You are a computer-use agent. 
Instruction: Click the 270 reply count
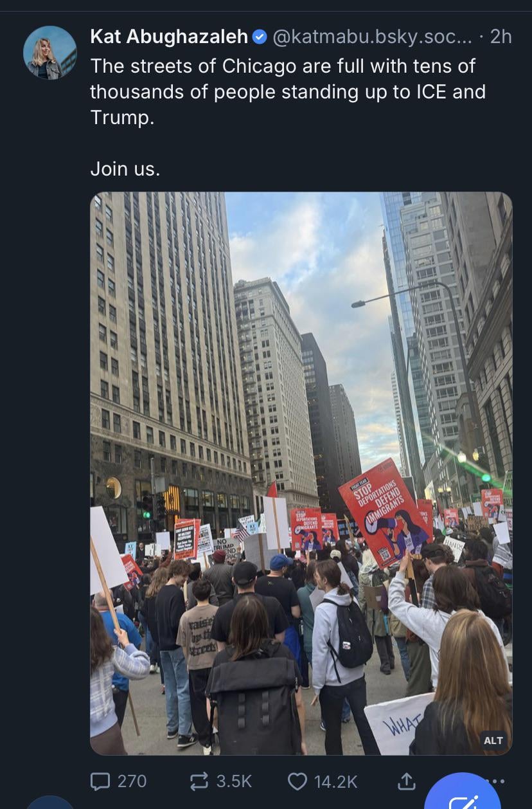(x=132, y=781)
